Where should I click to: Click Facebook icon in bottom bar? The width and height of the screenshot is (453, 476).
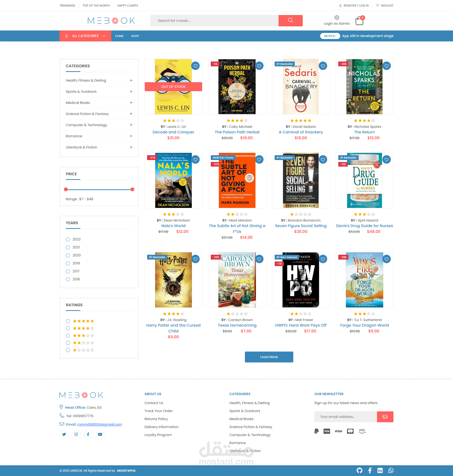[x=370, y=470]
